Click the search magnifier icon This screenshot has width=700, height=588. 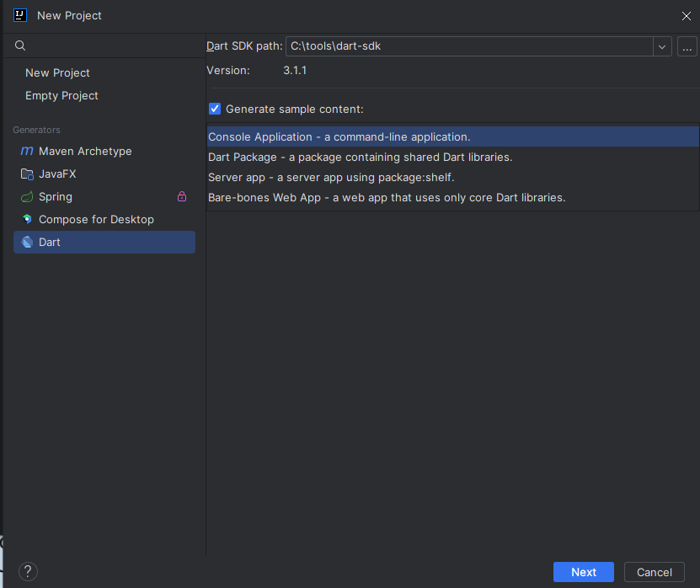pos(21,45)
